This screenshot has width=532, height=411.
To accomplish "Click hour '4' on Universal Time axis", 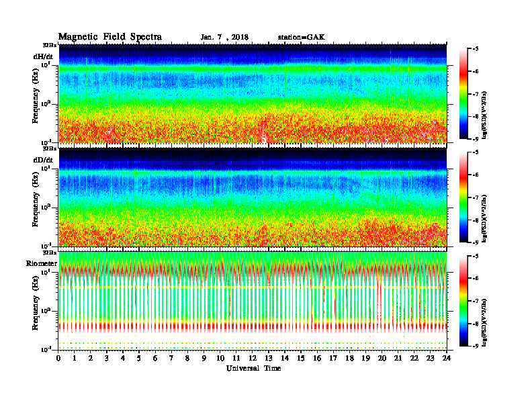I will click(x=123, y=359).
